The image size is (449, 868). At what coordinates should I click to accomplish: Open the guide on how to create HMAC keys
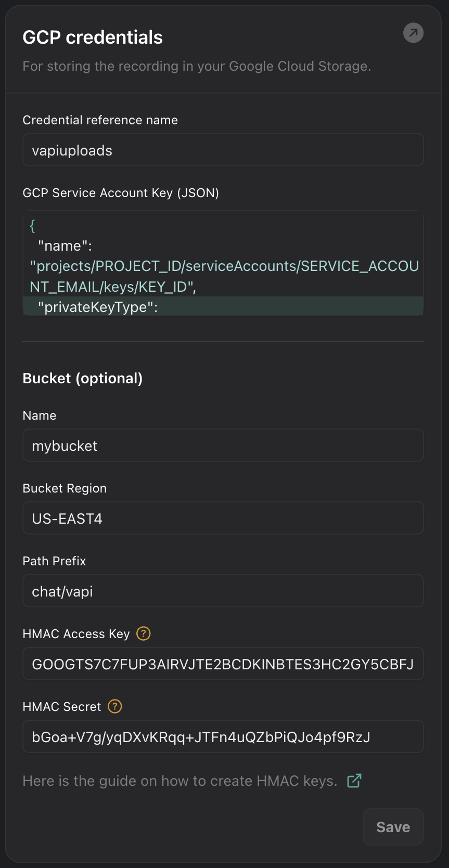click(x=179, y=781)
